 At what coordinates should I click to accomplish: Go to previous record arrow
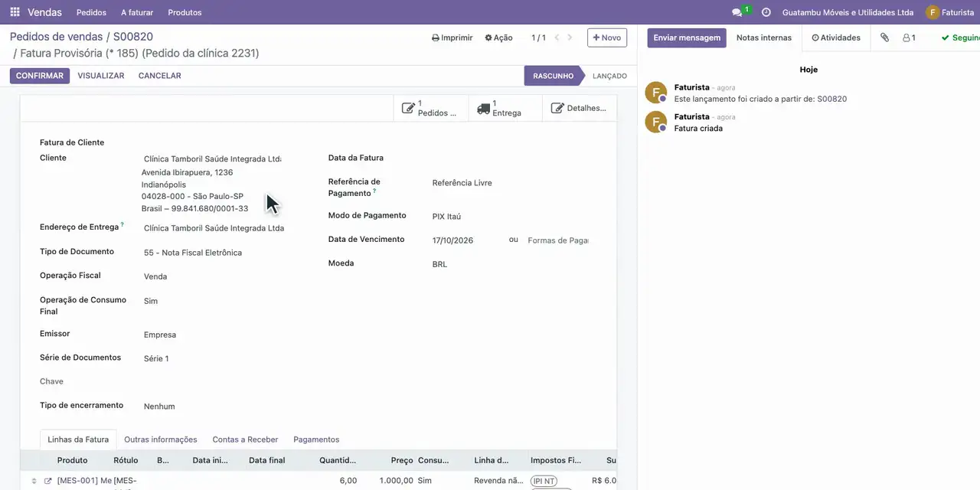click(557, 38)
